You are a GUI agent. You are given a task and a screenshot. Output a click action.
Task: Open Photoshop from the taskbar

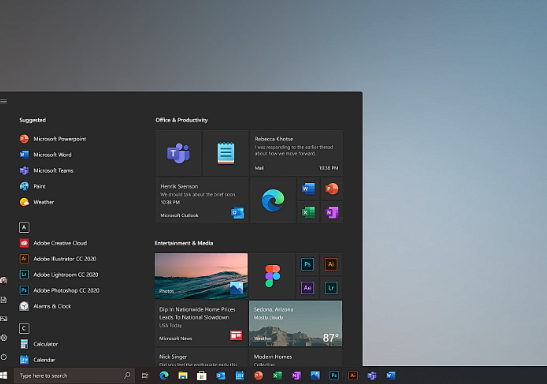click(334, 375)
